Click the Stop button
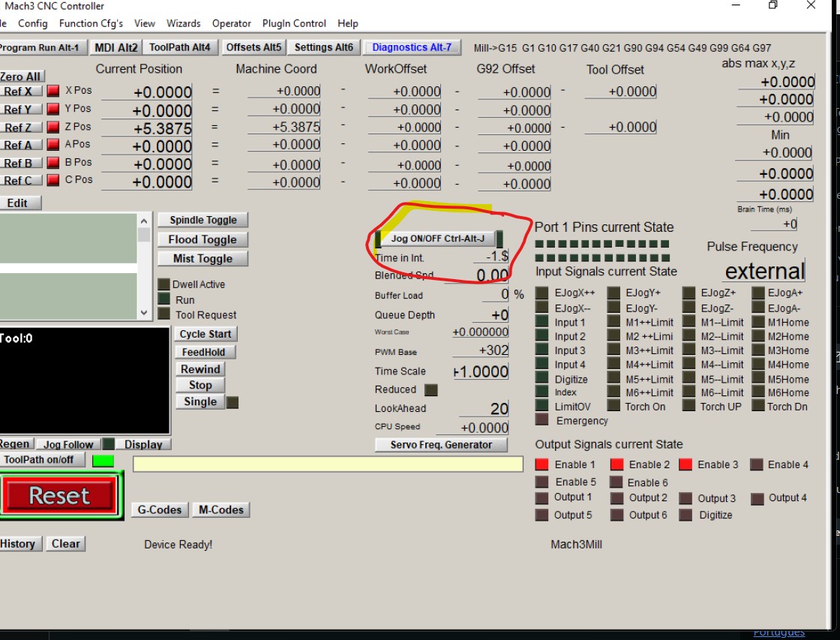 coord(200,386)
